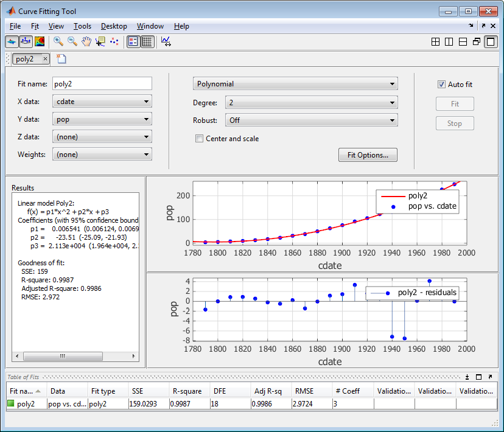This screenshot has height=432, width=504.
Task: Enable the Center and scale checkbox
Action: pyautogui.click(x=199, y=139)
